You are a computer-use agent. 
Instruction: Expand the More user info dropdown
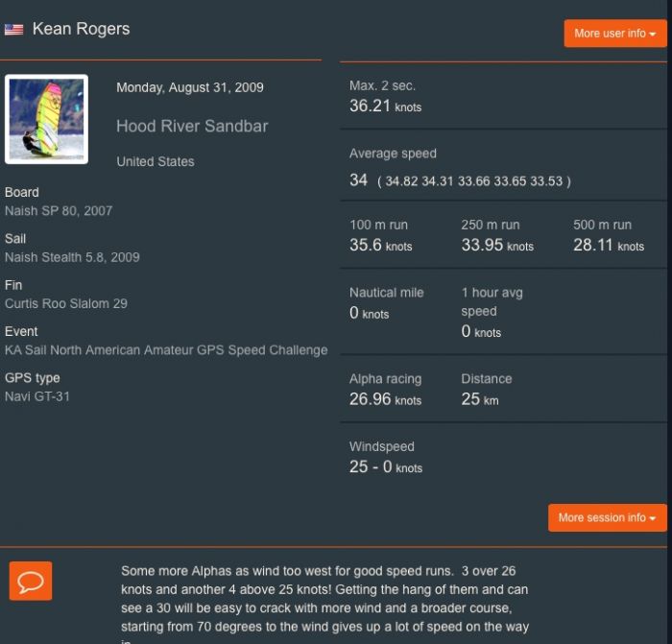614,34
